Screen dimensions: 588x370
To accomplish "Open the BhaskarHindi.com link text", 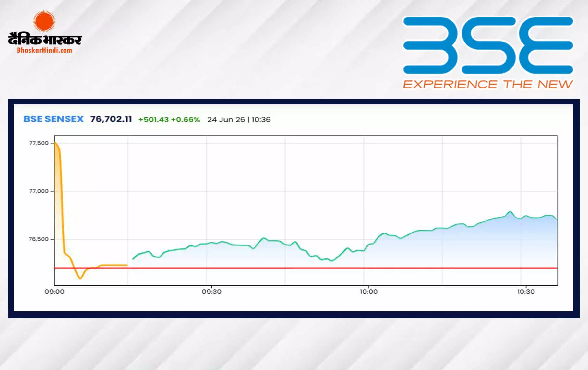I will [x=44, y=50].
